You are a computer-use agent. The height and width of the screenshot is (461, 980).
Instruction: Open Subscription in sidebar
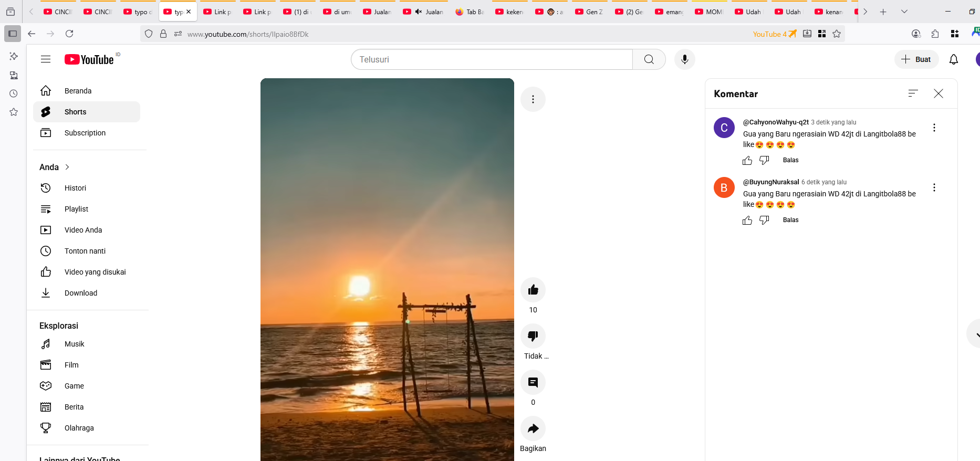coord(87,133)
